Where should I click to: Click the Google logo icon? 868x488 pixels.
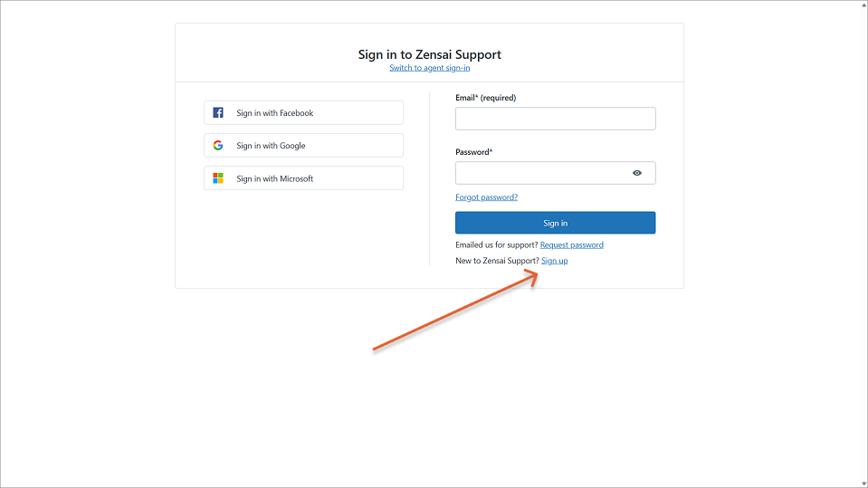tap(218, 145)
